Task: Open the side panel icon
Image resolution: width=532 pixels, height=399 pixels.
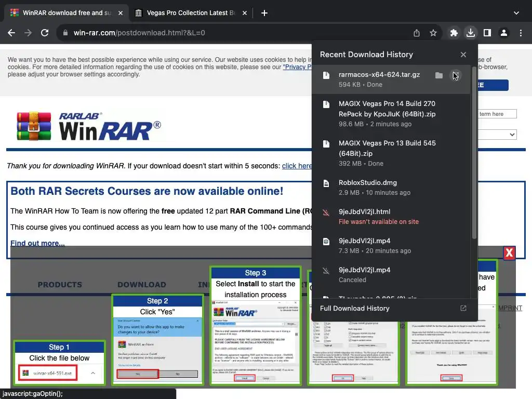Action: tap(487, 33)
